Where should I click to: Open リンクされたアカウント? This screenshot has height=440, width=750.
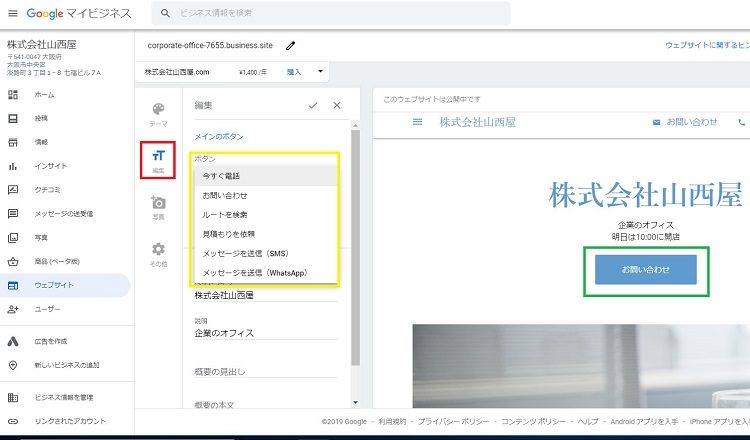70,421
